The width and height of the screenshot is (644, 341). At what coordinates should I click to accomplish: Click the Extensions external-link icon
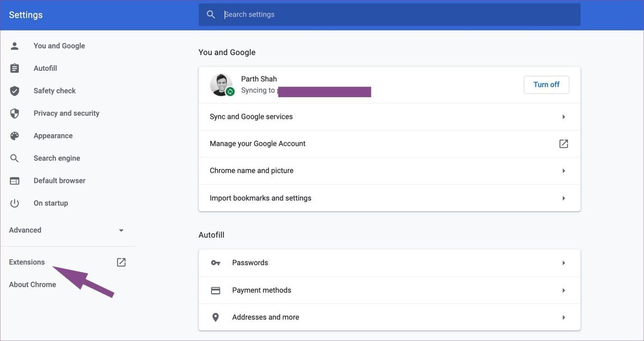tap(121, 262)
